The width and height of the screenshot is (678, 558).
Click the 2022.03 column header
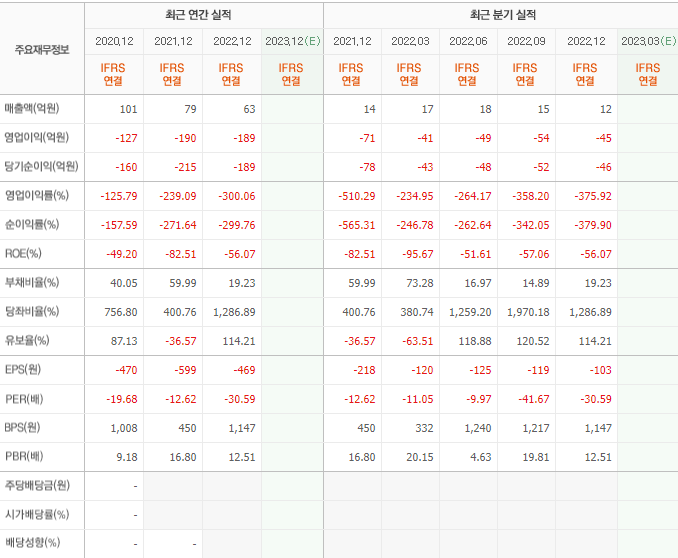(x=410, y=41)
